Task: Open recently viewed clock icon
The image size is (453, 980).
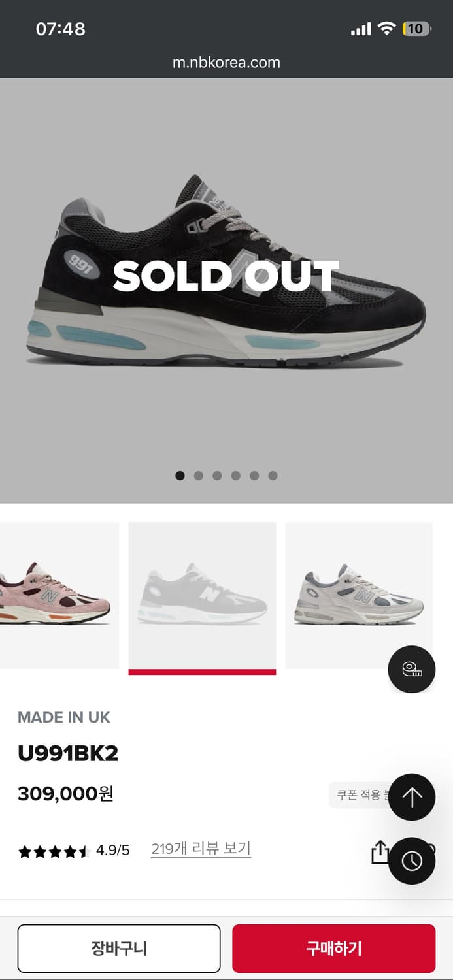Action: (412, 860)
